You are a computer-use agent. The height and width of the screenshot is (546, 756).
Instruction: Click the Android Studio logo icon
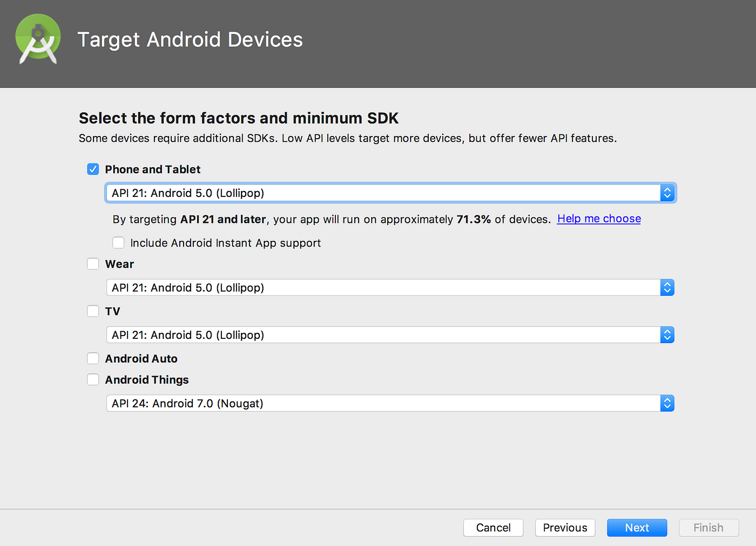[x=38, y=39]
